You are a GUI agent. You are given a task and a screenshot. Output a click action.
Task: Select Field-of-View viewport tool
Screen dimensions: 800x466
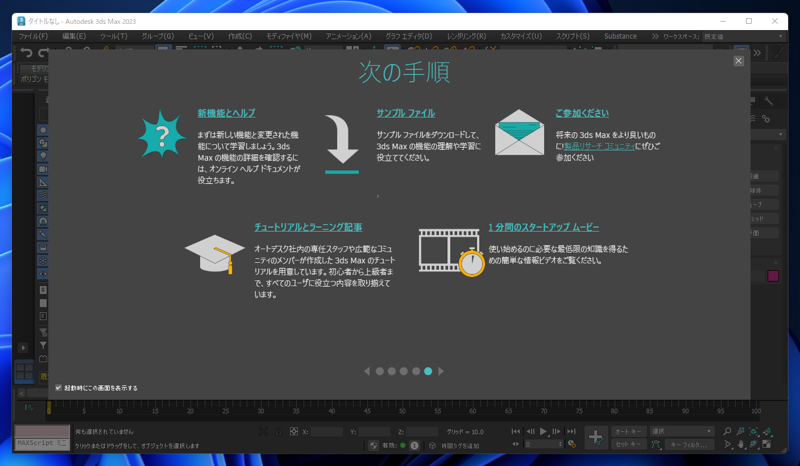(728, 445)
